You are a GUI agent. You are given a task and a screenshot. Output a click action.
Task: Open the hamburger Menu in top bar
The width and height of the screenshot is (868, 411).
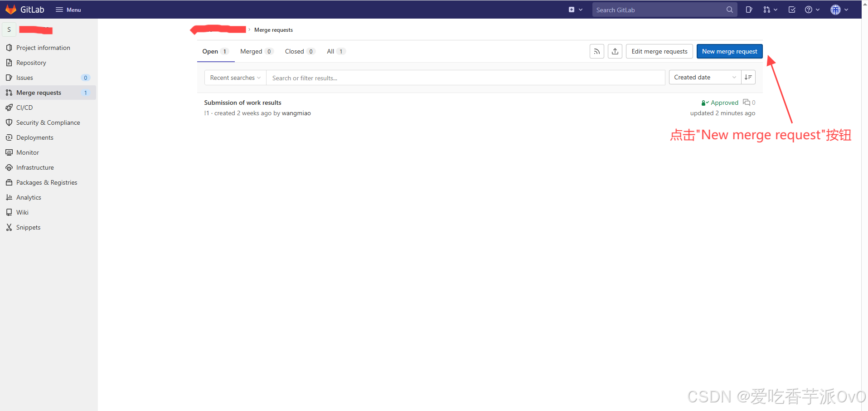coord(68,10)
